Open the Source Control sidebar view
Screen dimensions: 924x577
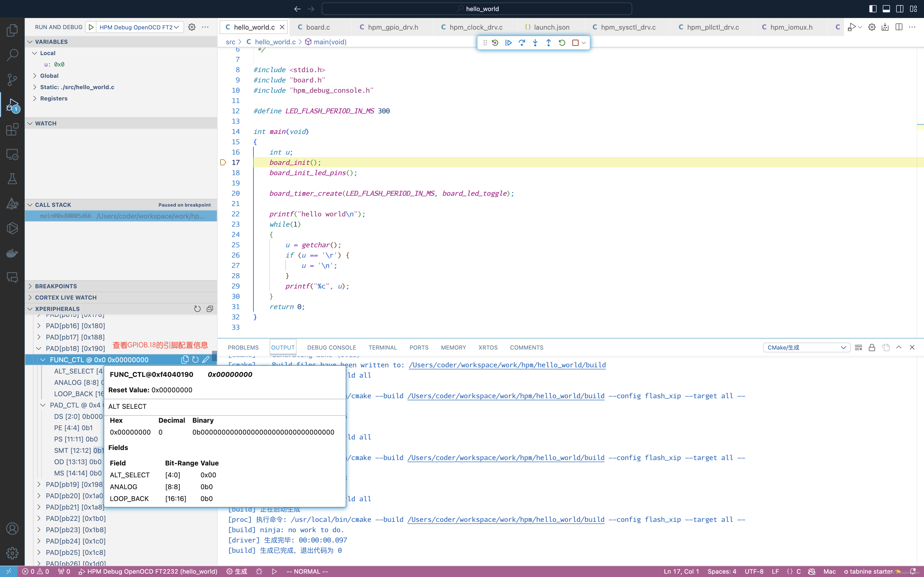(12, 79)
